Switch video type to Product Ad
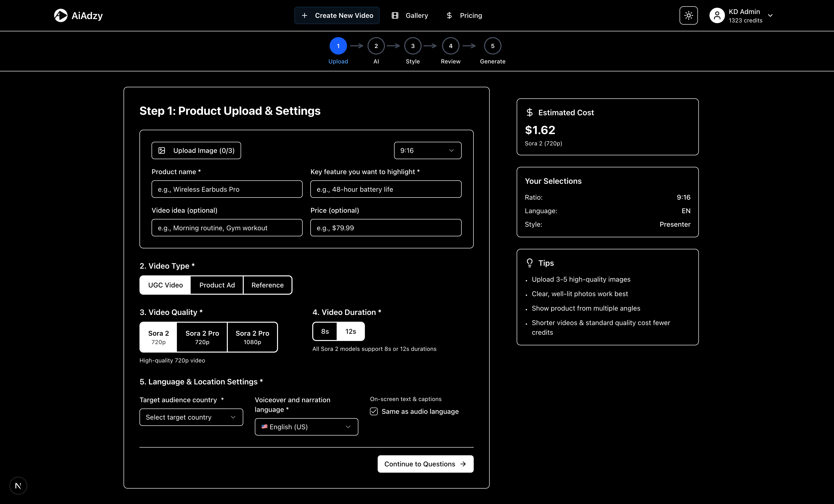Image resolution: width=834 pixels, height=504 pixels. click(x=217, y=285)
